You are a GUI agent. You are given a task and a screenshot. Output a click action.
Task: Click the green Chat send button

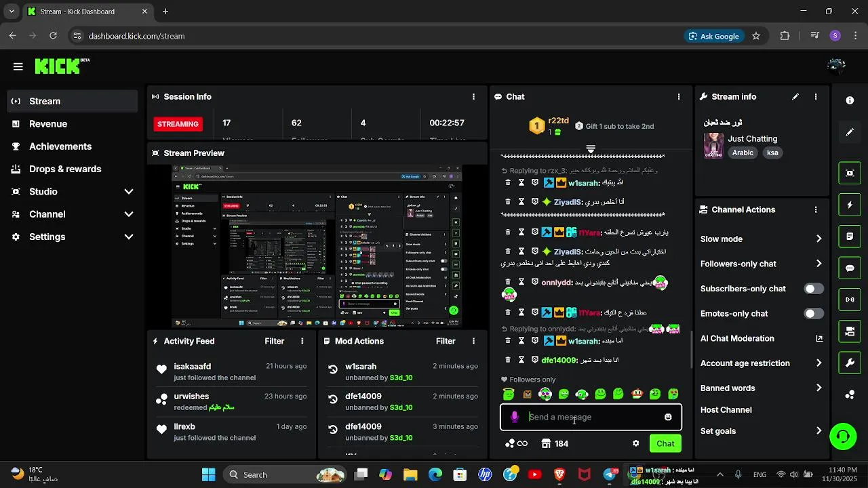point(665,443)
